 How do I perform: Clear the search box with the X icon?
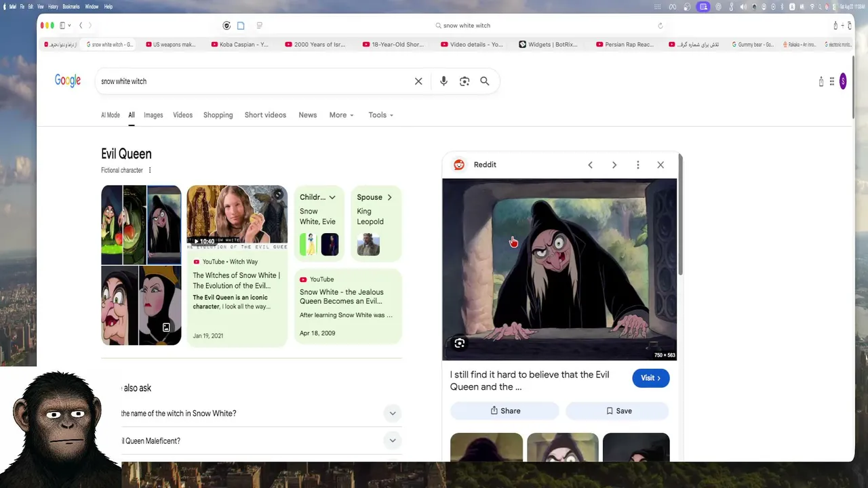(x=418, y=81)
